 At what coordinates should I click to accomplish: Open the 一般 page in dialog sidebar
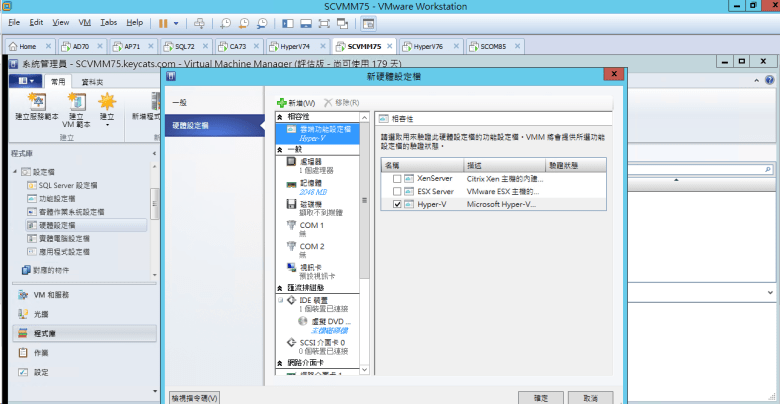click(x=180, y=103)
